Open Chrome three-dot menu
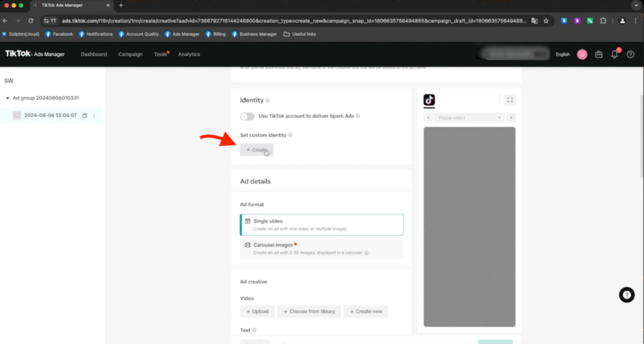 [x=635, y=21]
